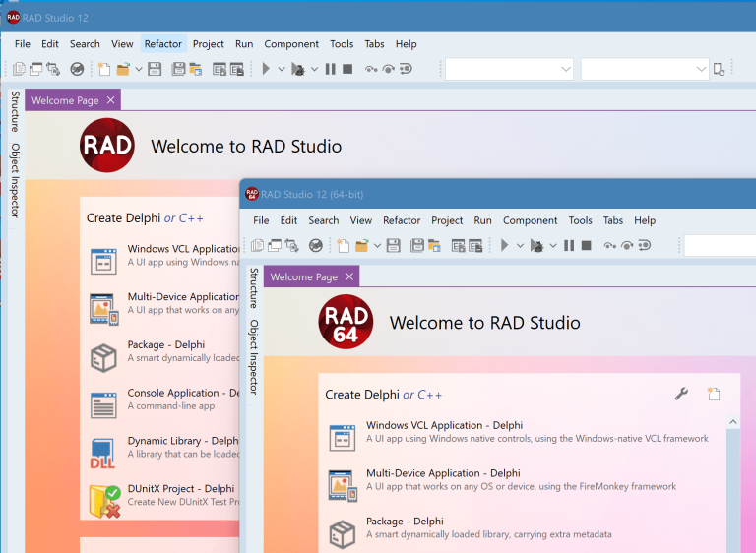Expand debugger Run dropdown arrow in 64-bit window
The height and width of the screenshot is (553, 756).
(x=553, y=246)
